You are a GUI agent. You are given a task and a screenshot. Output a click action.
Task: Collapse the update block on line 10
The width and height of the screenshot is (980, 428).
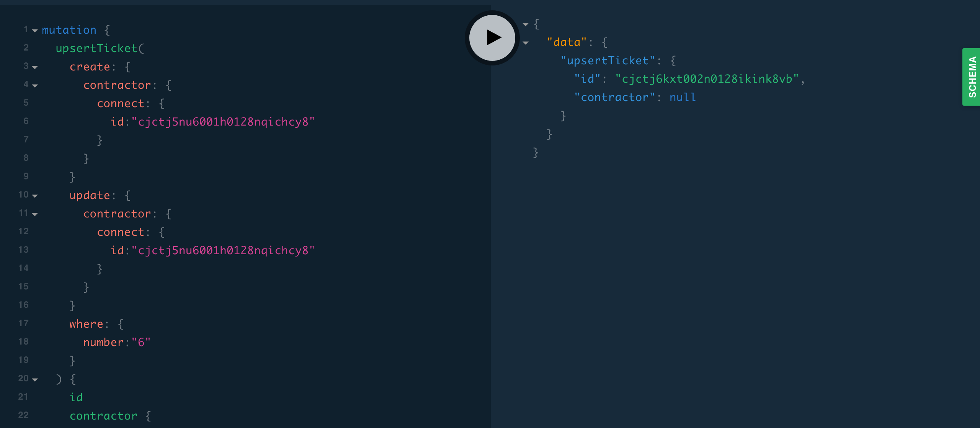pos(35,196)
